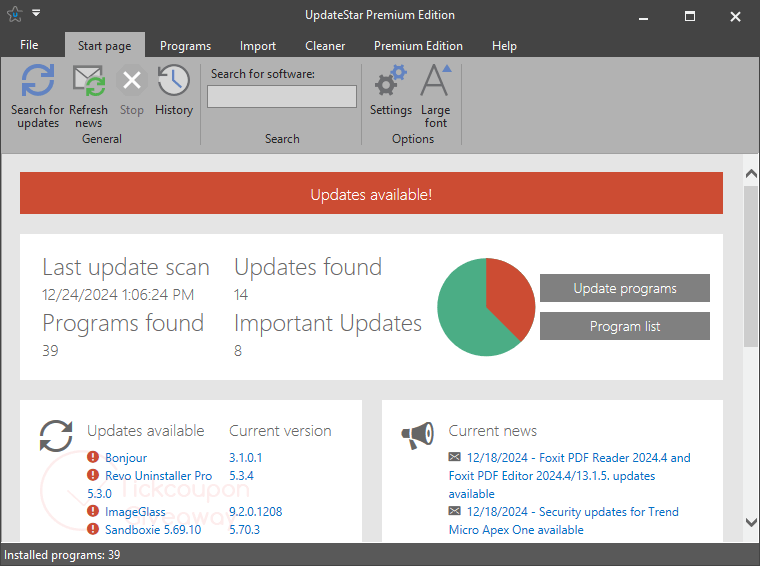Click the vertical scrollbar thumb
This screenshot has width=760, height=566.
[x=751, y=267]
